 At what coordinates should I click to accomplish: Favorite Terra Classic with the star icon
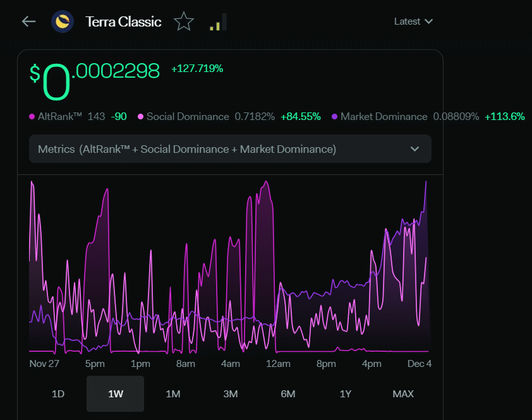click(184, 21)
